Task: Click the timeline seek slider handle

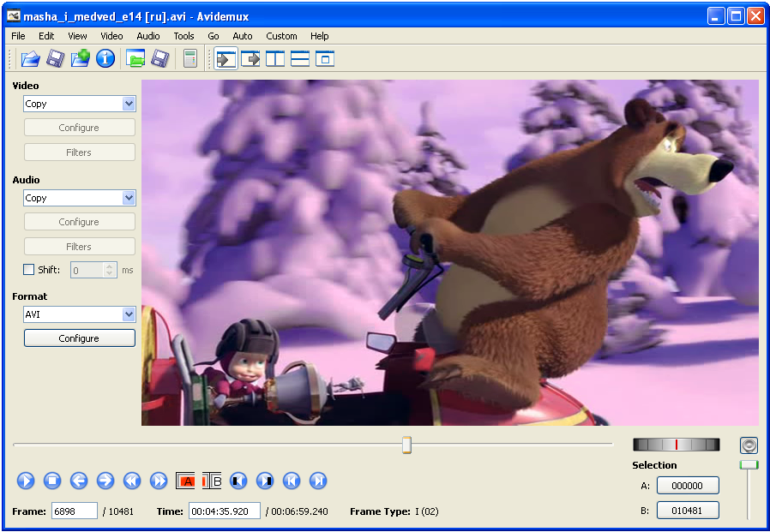Action: click(406, 445)
